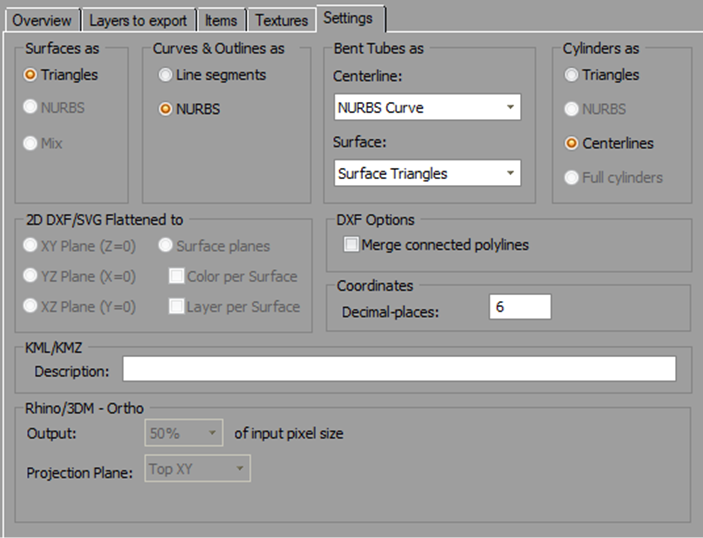Image resolution: width=703 pixels, height=538 pixels.
Task: Select the XY Plane (Z=0) radio option
Action: [32, 246]
